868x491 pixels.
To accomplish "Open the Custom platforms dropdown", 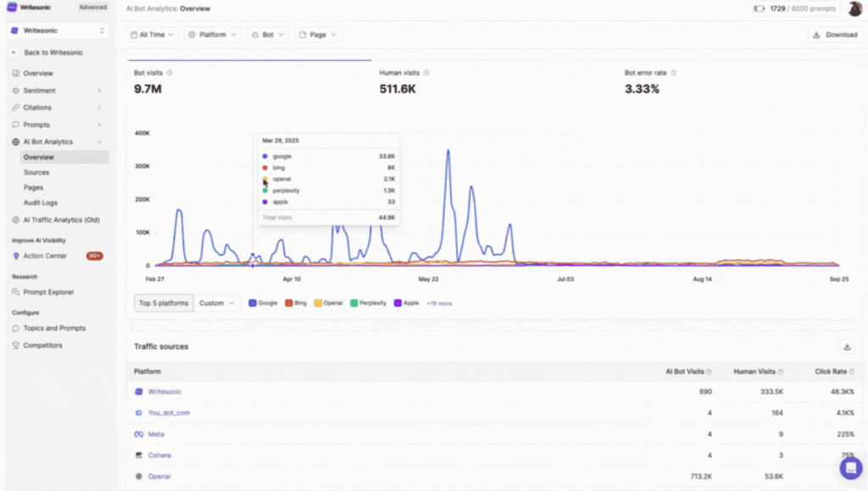I will point(217,303).
